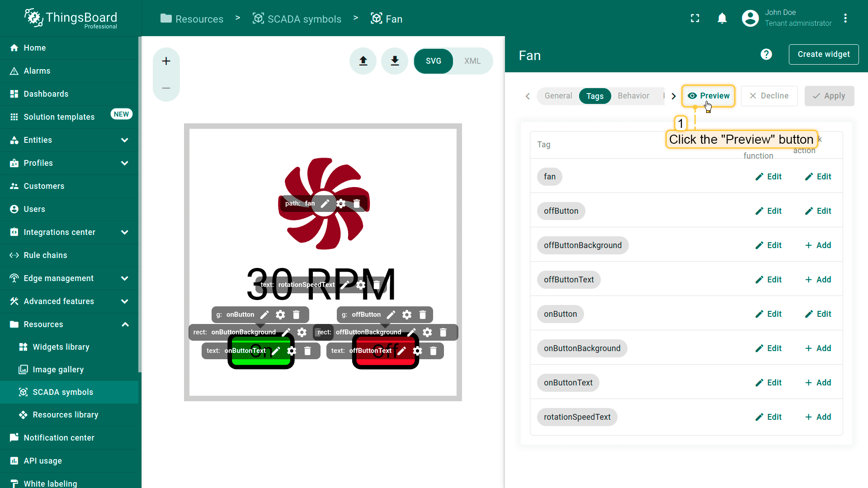Click the Create widget button
868x488 pixels.
click(823, 54)
